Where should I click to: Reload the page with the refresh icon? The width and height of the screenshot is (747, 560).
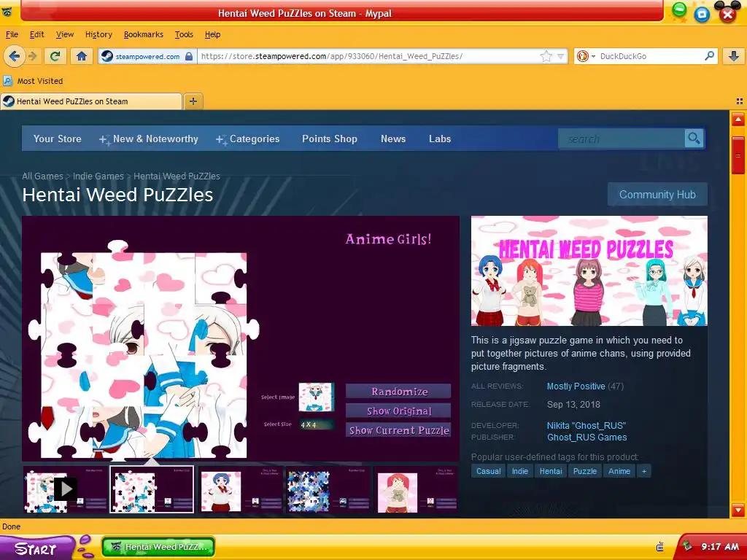(x=55, y=56)
